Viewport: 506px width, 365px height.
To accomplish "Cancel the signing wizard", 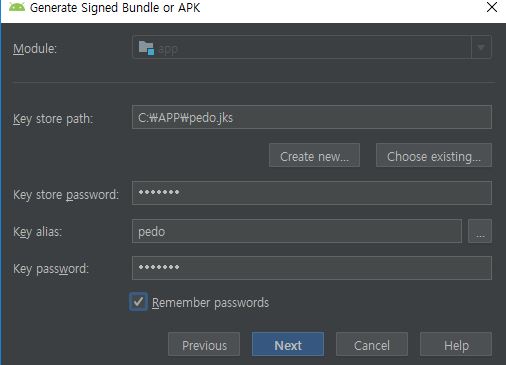I will pos(372,344).
